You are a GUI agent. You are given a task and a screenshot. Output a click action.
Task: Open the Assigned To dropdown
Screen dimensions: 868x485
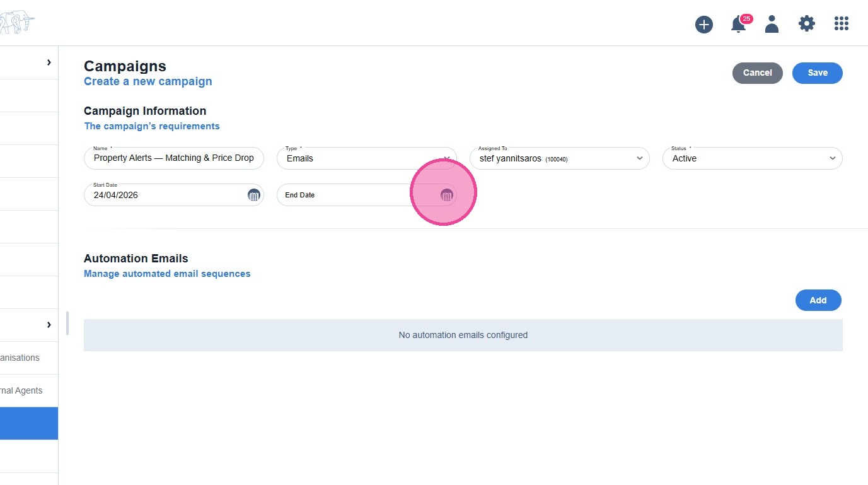point(560,158)
